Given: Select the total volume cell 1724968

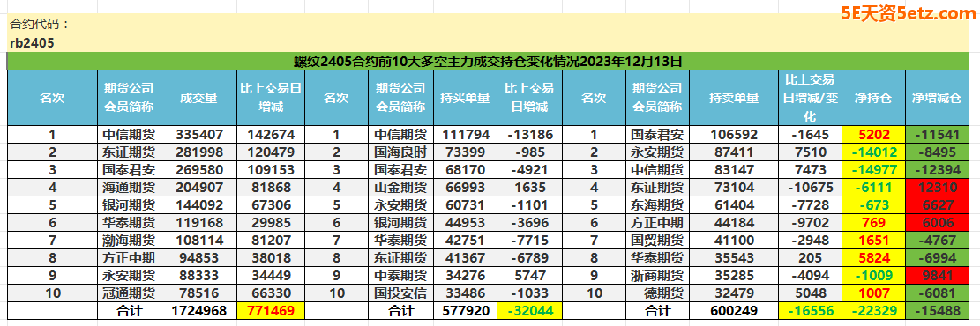Looking at the screenshot, I should click(x=198, y=310).
